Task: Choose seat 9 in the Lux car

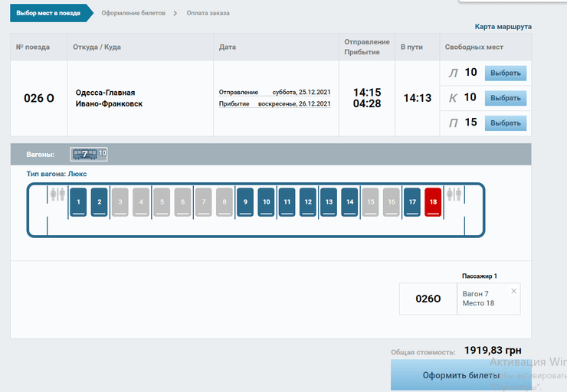Action: click(245, 202)
